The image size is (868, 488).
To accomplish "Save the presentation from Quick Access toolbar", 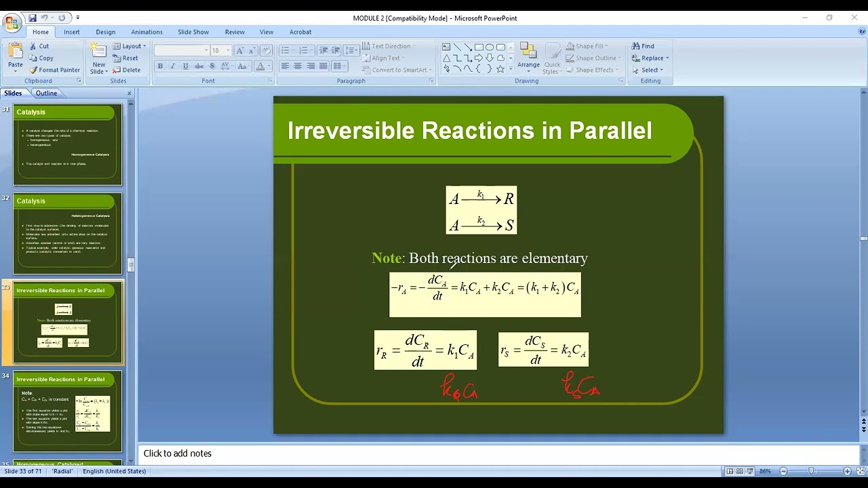I will point(32,18).
